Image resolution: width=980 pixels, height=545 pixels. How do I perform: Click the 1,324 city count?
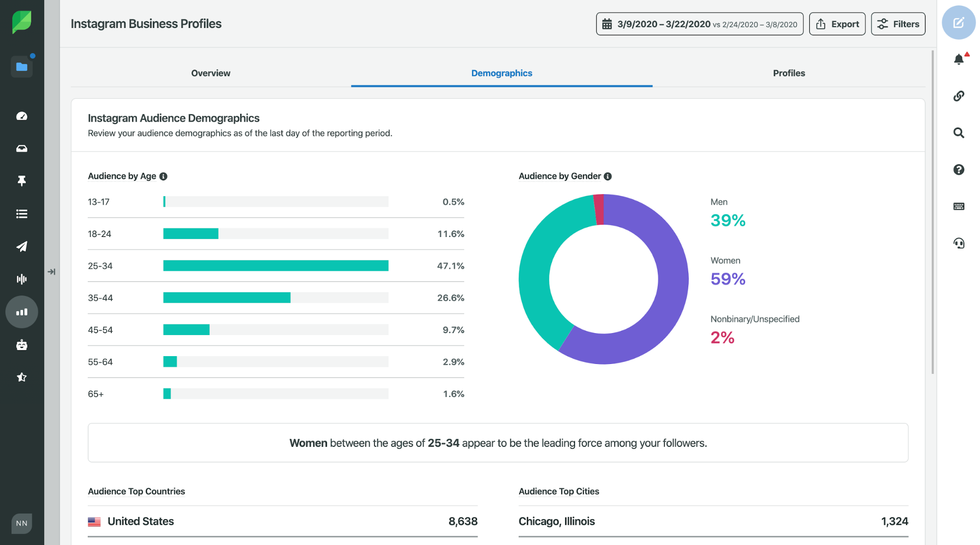(895, 521)
